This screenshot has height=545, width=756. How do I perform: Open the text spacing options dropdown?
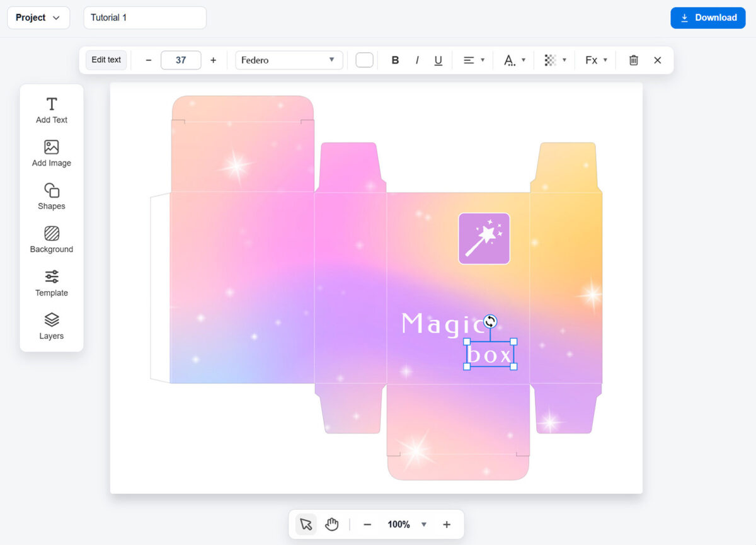(x=515, y=60)
